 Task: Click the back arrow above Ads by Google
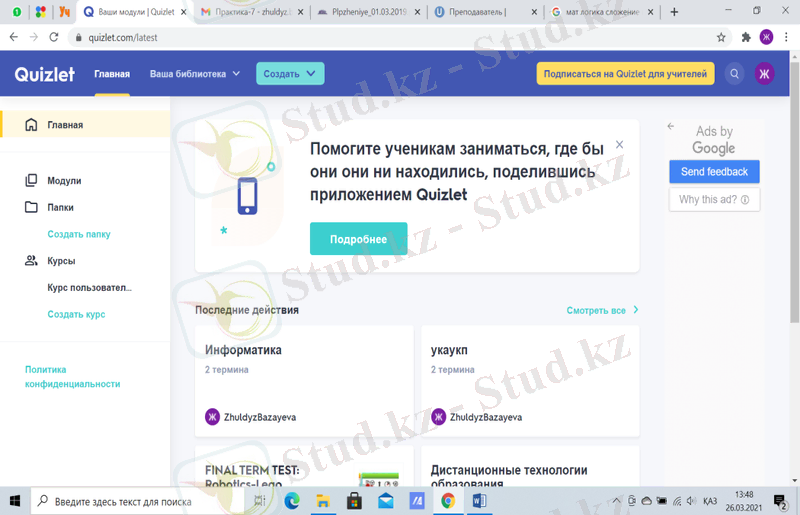point(671,126)
